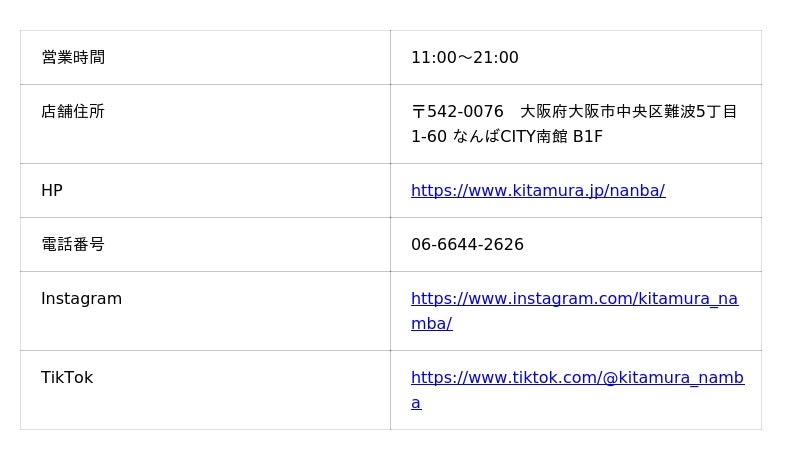Open the kitamura.jp/nanba homepage link
The width and height of the screenshot is (800, 460).
[x=537, y=190]
